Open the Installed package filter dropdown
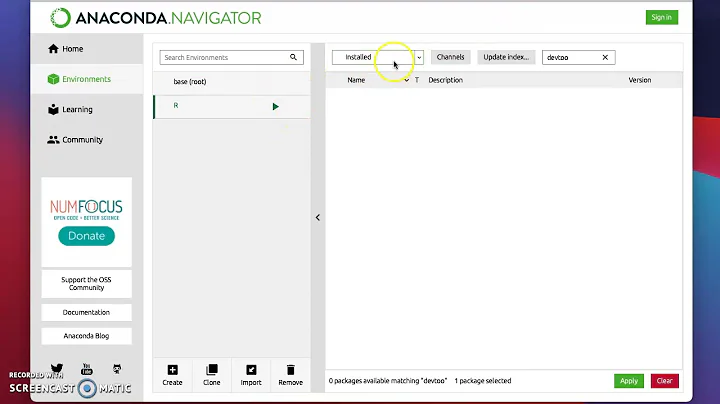This screenshot has height=404, width=720. pos(377,57)
